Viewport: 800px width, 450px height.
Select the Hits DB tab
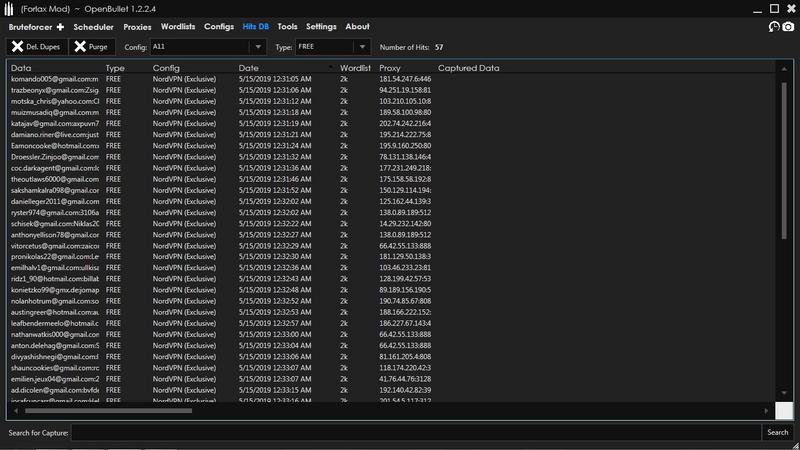point(256,27)
